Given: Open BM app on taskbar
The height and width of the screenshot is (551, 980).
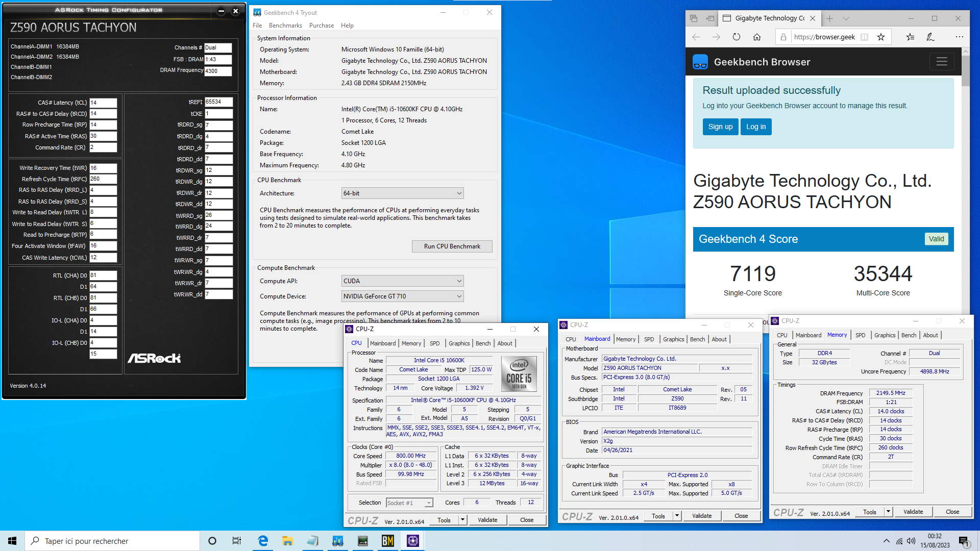Looking at the screenshot, I should pyautogui.click(x=388, y=541).
